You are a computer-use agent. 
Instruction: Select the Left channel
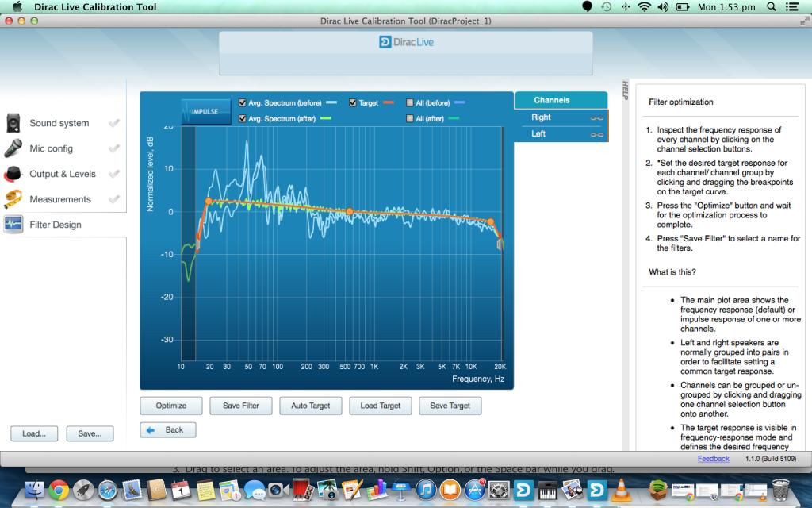pos(561,133)
